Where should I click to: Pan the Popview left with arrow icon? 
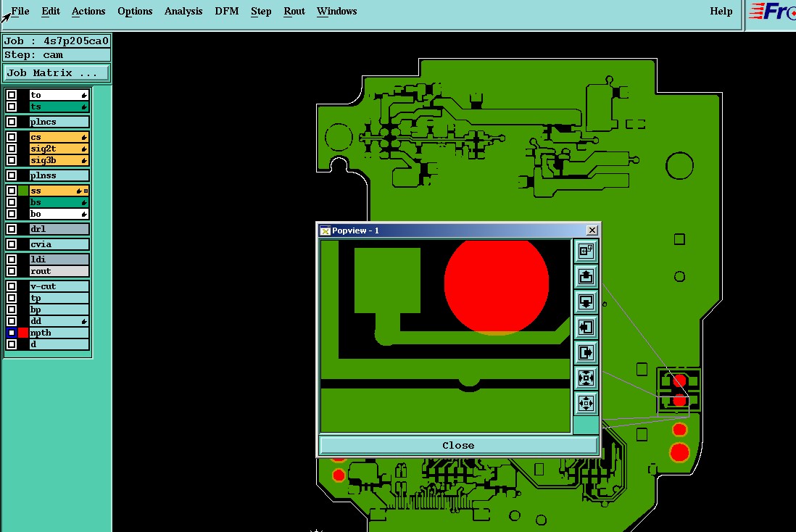(586, 327)
